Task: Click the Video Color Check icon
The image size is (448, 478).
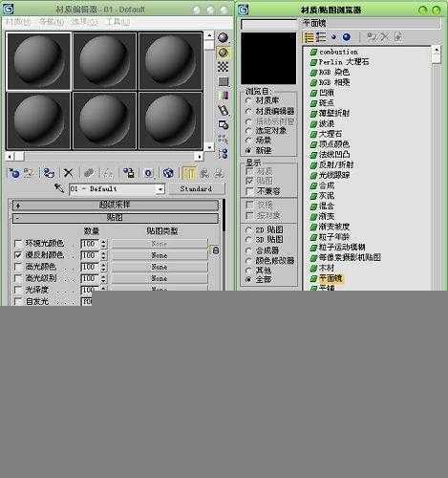Action: pos(224,96)
